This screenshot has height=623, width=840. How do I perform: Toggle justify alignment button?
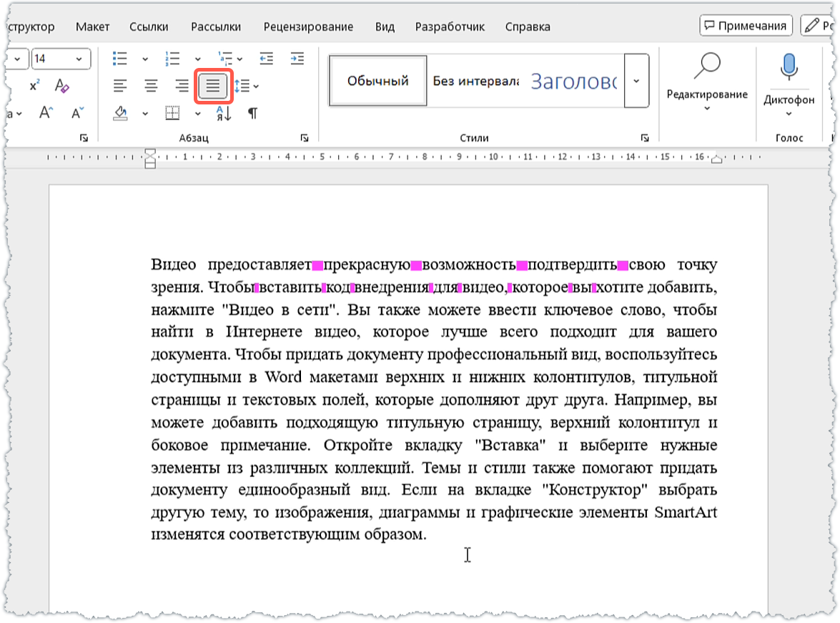point(213,86)
